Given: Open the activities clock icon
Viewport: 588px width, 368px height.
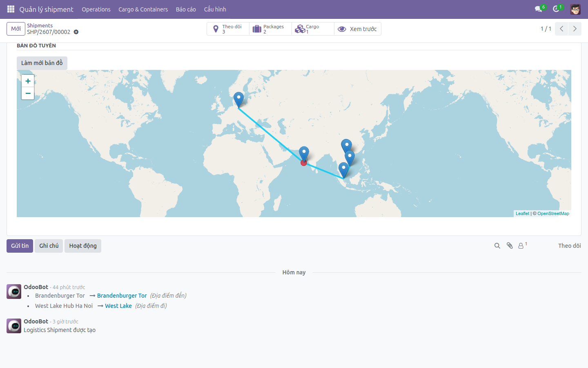Looking at the screenshot, I should 556,9.
